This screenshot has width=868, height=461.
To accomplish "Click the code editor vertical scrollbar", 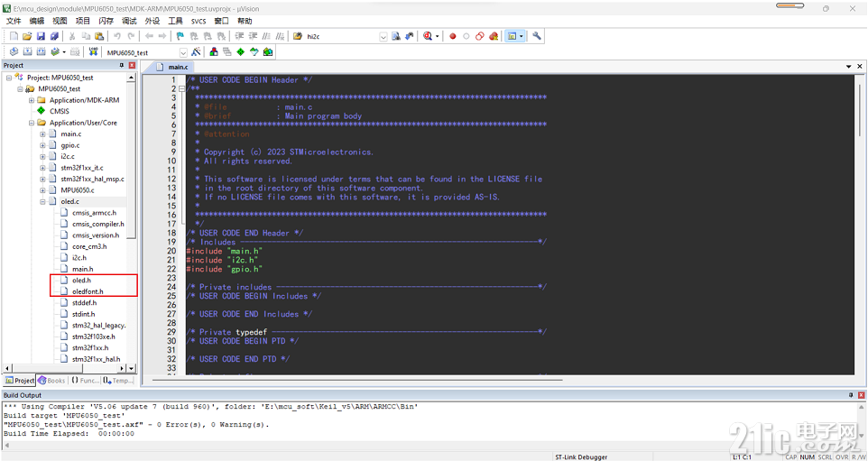I will [860, 111].
